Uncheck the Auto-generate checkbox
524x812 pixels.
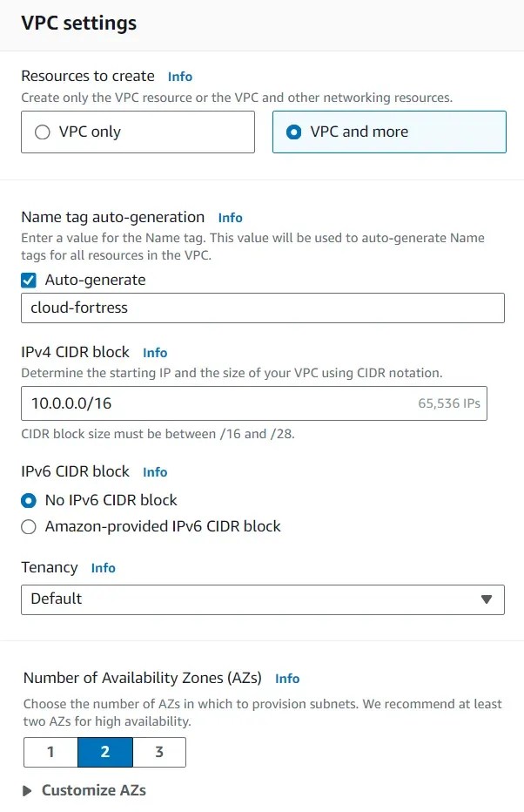pos(28,280)
